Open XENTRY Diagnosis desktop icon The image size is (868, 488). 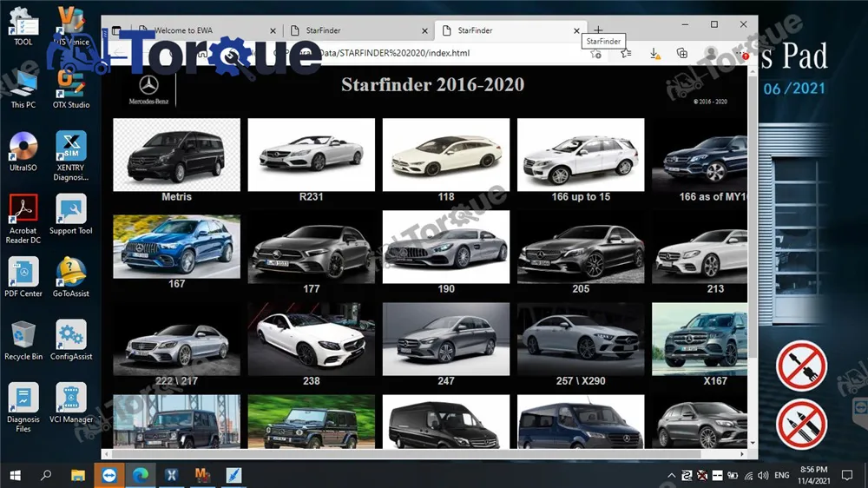tap(71, 156)
